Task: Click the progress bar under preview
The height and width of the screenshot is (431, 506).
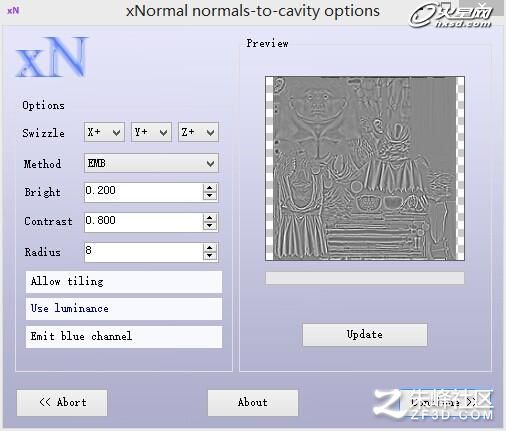Action: (x=365, y=278)
